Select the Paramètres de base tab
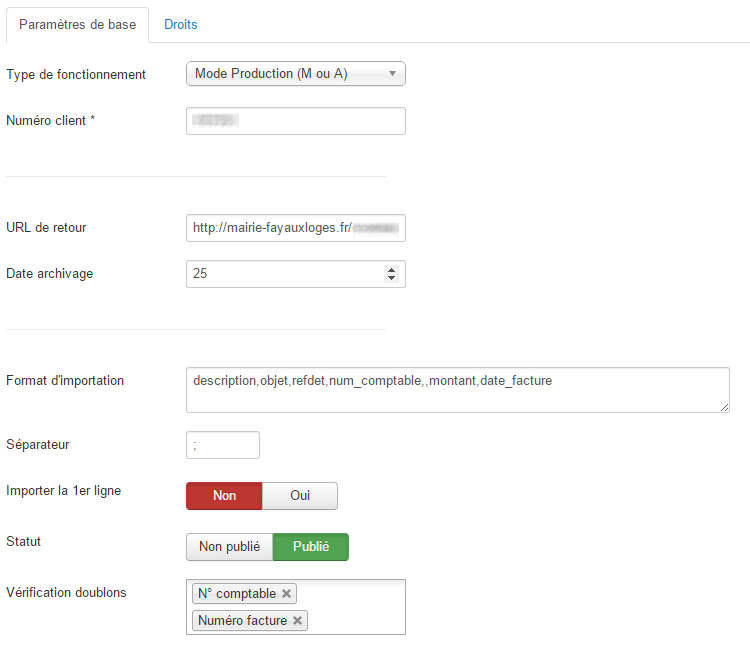This screenshot has width=750, height=655. (x=77, y=25)
